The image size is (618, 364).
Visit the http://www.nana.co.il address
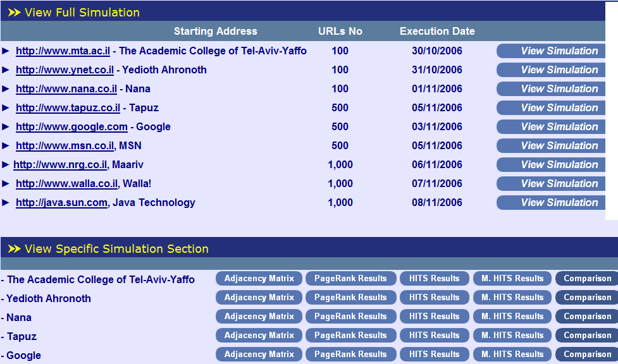66,88
